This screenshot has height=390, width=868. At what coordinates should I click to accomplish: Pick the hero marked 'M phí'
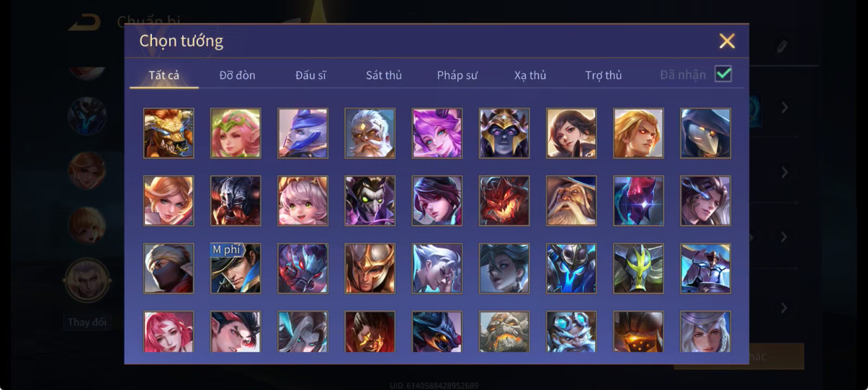pos(236,268)
